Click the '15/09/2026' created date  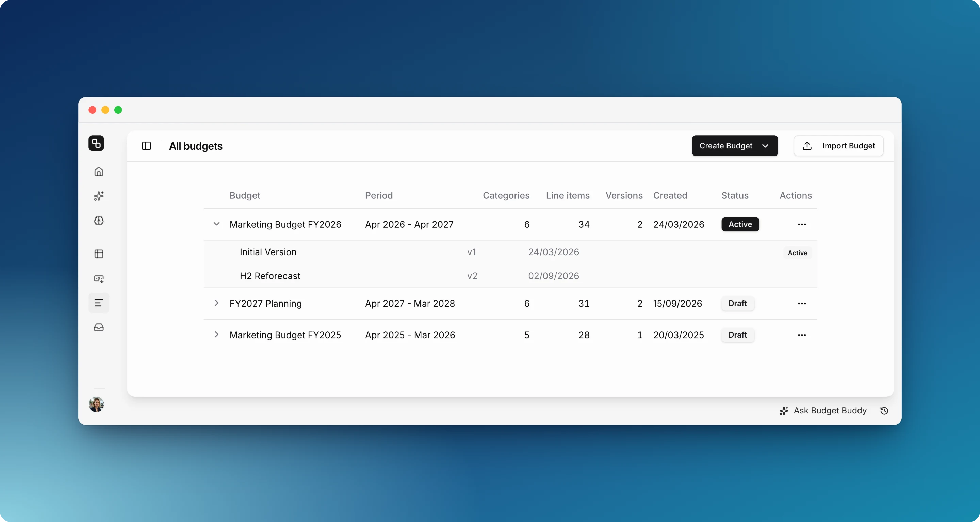click(677, 303)
